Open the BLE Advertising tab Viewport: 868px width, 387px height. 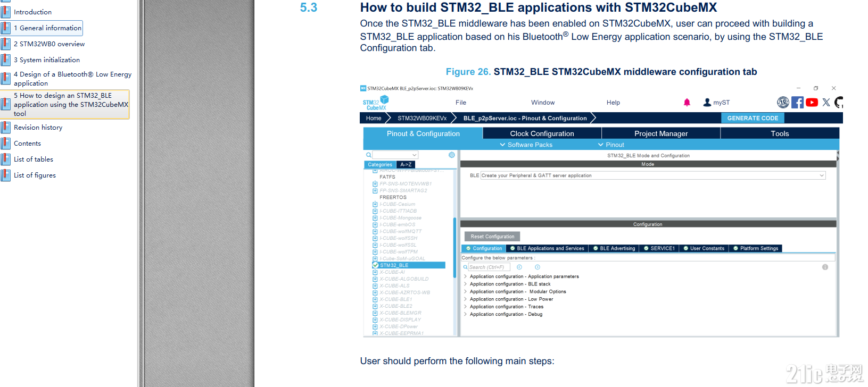click(x=614, y=248)
